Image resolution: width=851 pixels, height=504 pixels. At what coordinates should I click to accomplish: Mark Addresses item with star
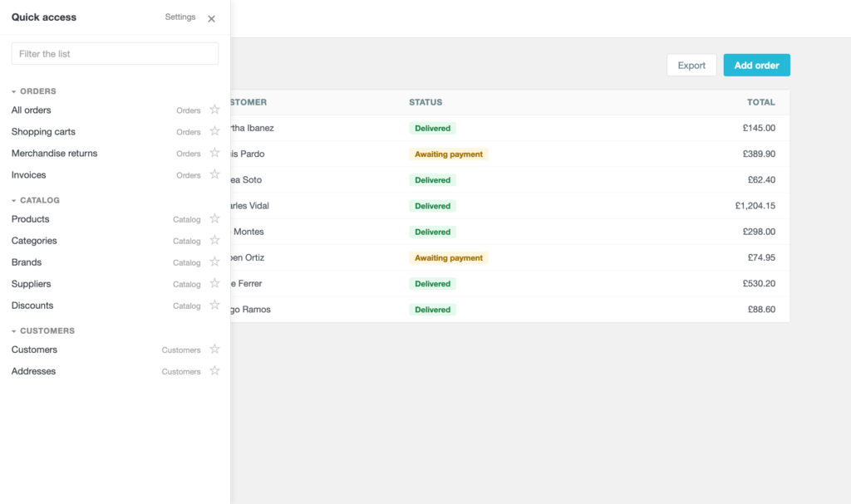pyautogui.click(x=215, y=371)
